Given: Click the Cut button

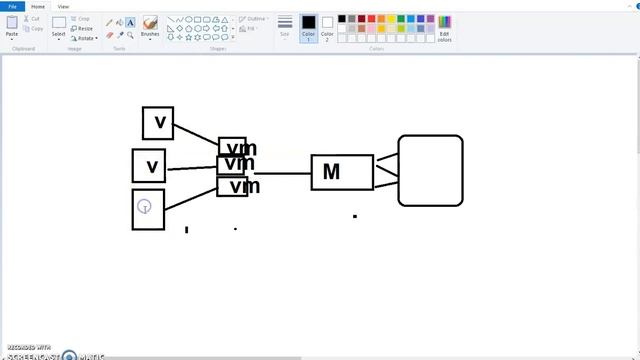Looking at the screenshot, I should click(x=32, y=19).
